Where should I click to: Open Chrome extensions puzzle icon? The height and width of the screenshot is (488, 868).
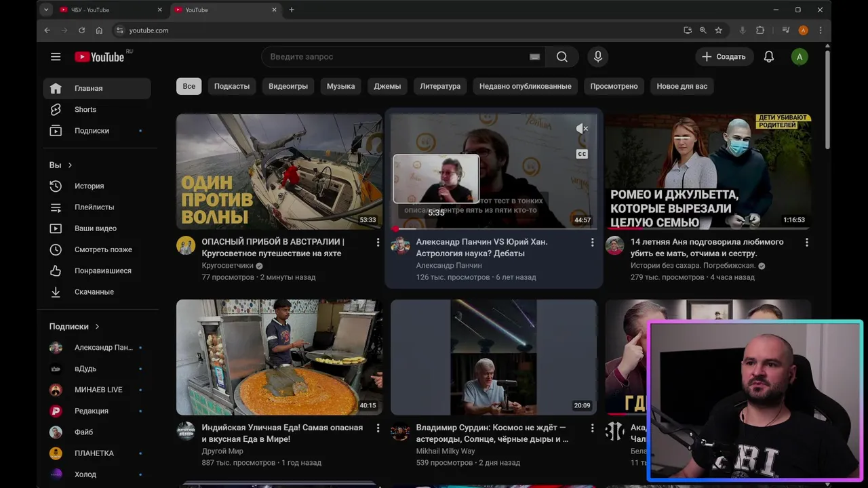tap(759, 30)
